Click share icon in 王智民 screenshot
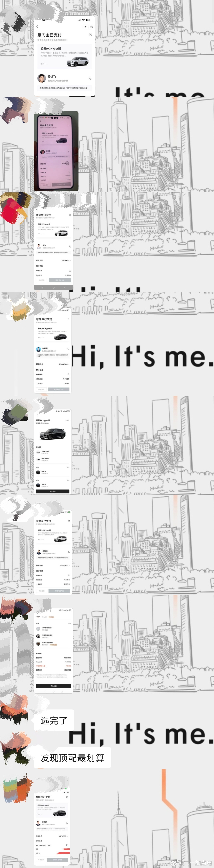 69,521
